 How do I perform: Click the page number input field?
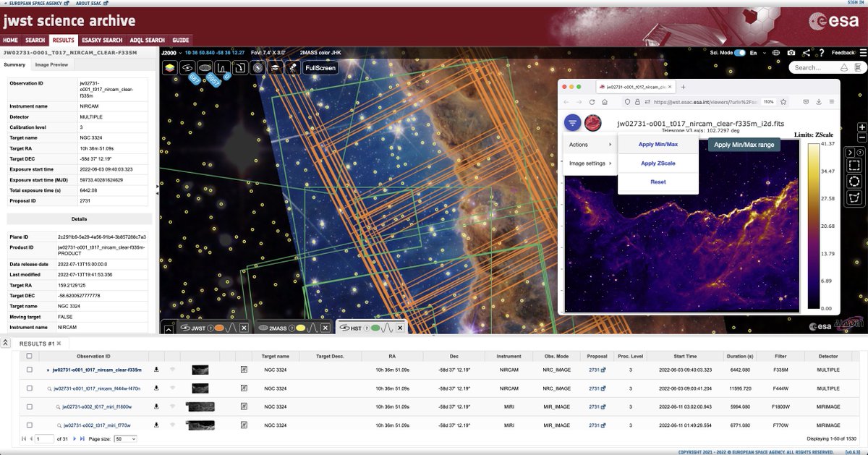click(45, 438)
